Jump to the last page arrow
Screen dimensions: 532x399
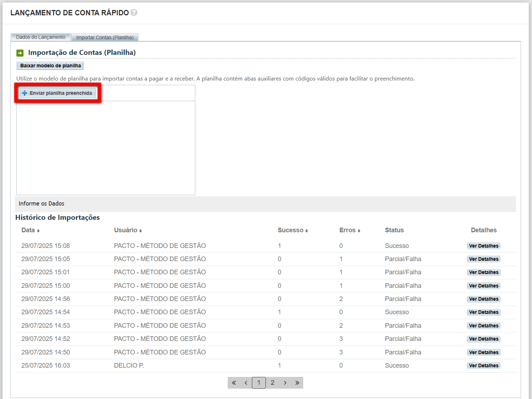[297, 383]
